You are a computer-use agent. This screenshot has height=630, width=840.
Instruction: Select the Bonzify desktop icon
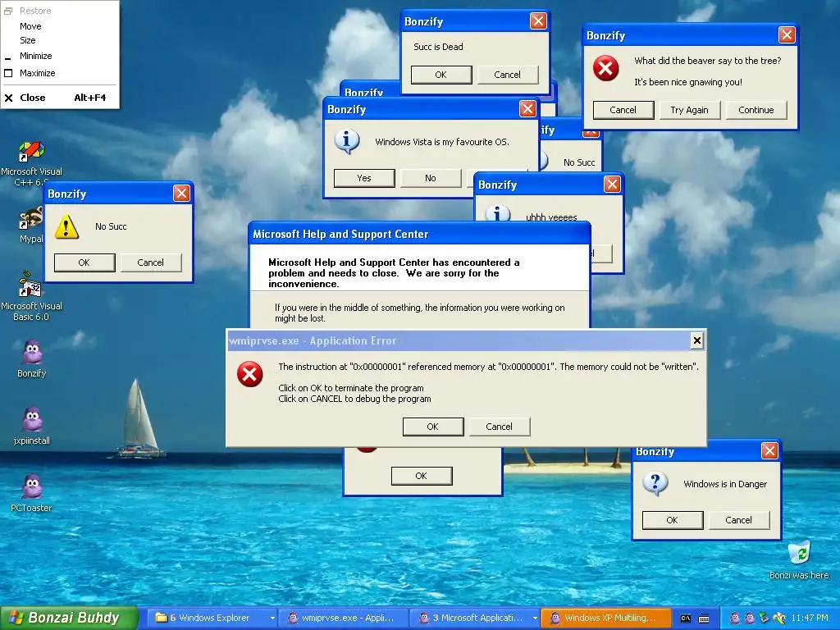coord(32,353)
